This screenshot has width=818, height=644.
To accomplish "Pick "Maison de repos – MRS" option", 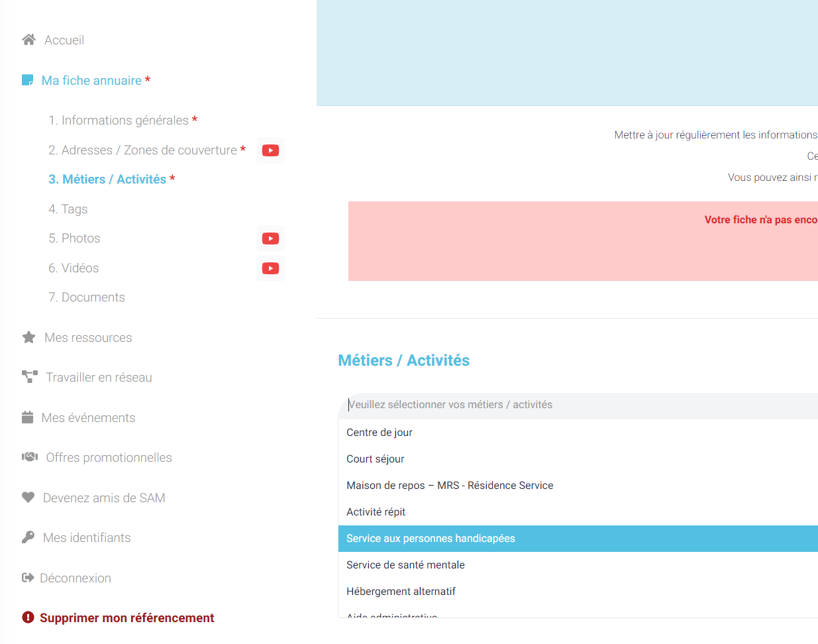I will (x=450, y=486).
